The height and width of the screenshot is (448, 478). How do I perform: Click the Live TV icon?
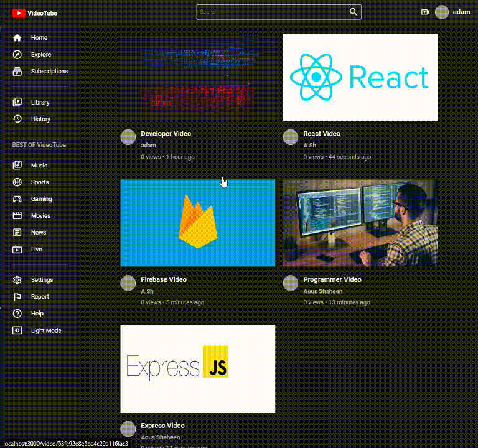tap(17, 250)
